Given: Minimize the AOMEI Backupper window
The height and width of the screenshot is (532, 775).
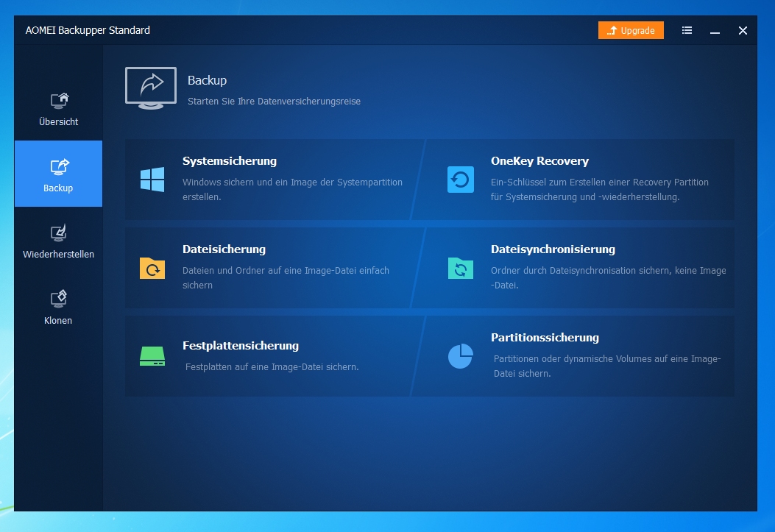Looking at the screenshot, I should 715,31.
